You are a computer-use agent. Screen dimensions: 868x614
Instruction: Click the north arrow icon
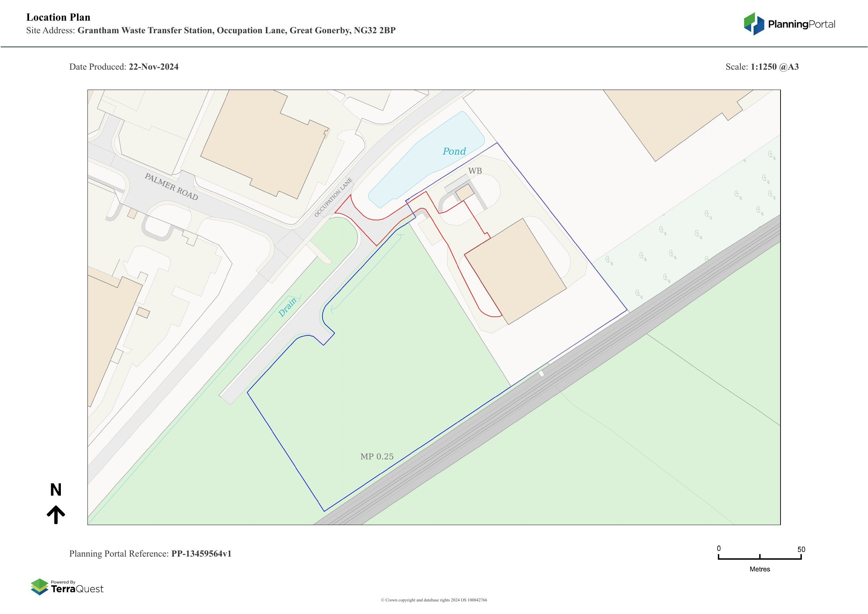coord(56,515)
